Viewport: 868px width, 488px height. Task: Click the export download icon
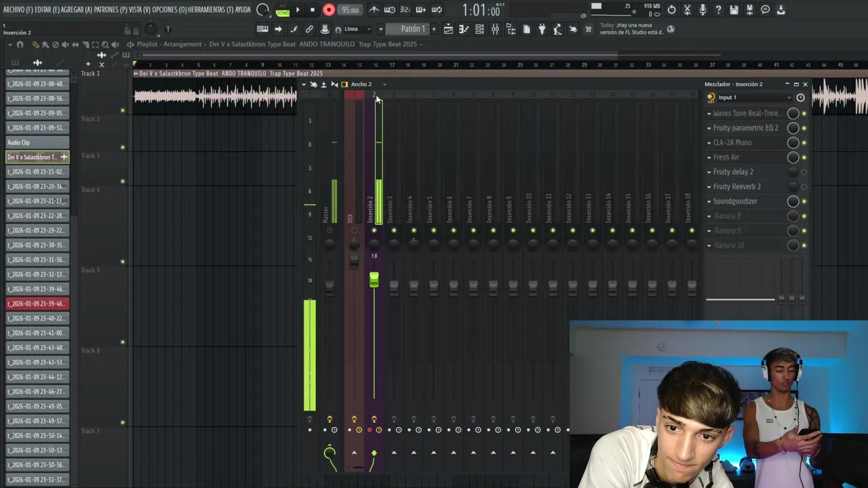(781, 9)
